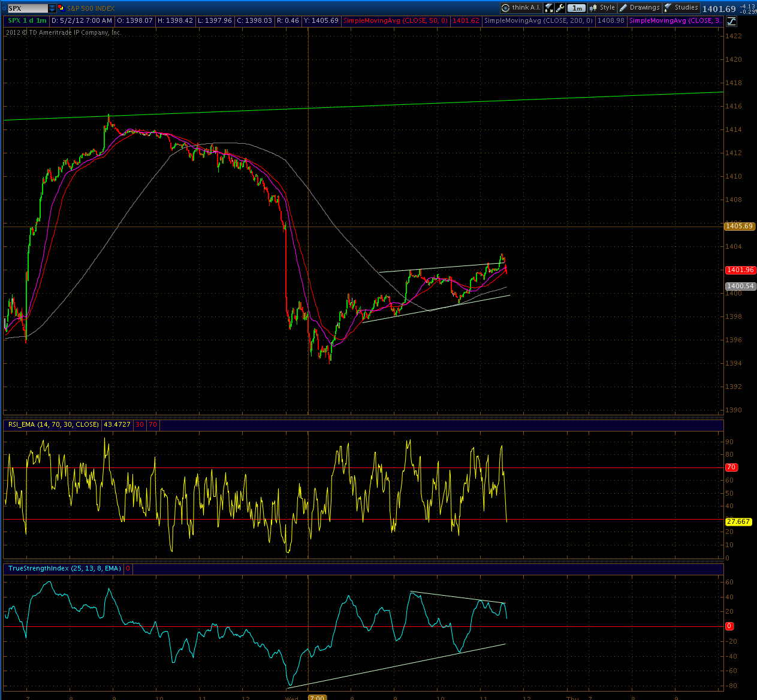Click the date D: 5/2/12 7:00 AM
Image resolution: width=757 pixels, height=700 pixels.
point(82,20)
